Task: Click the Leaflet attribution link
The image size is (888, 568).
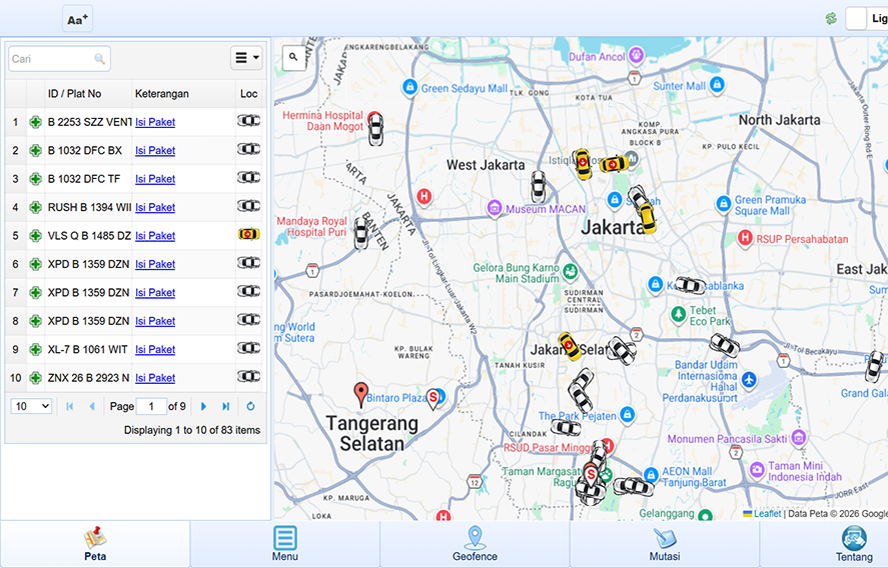Action: tap(767, 514)
